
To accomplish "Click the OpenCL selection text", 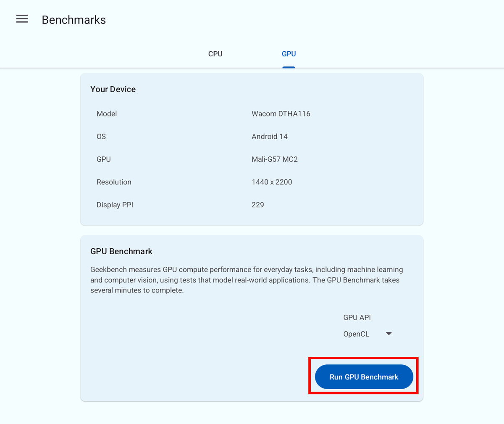I will 356,334.
